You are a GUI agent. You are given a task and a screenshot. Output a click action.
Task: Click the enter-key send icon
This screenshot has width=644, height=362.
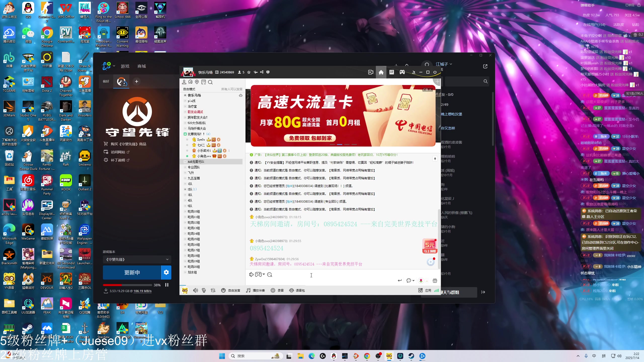(399, 281)
